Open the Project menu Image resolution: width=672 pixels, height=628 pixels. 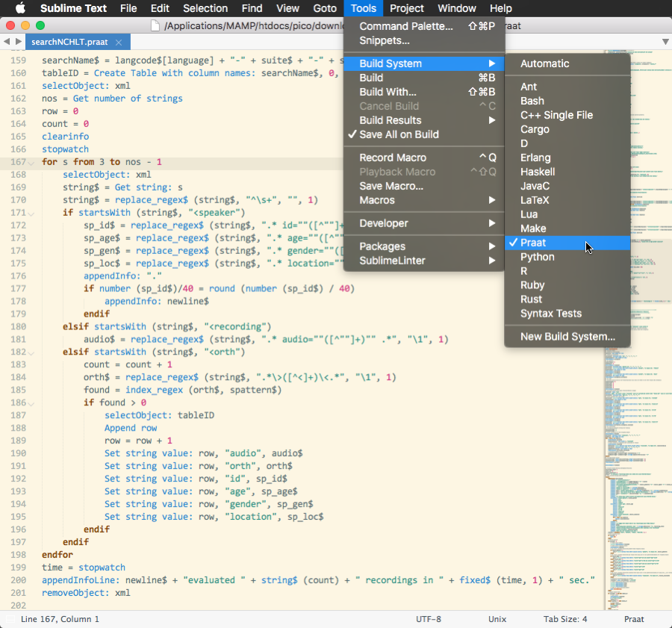[406, 8]
